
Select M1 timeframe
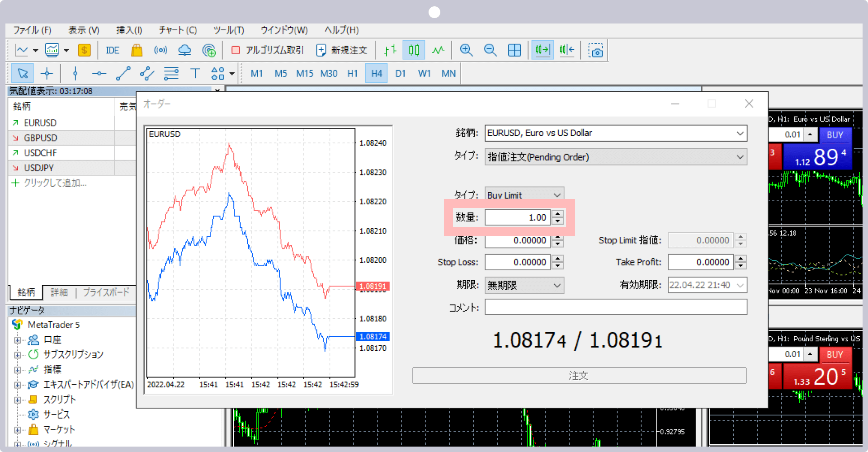(x=256, y=74)
